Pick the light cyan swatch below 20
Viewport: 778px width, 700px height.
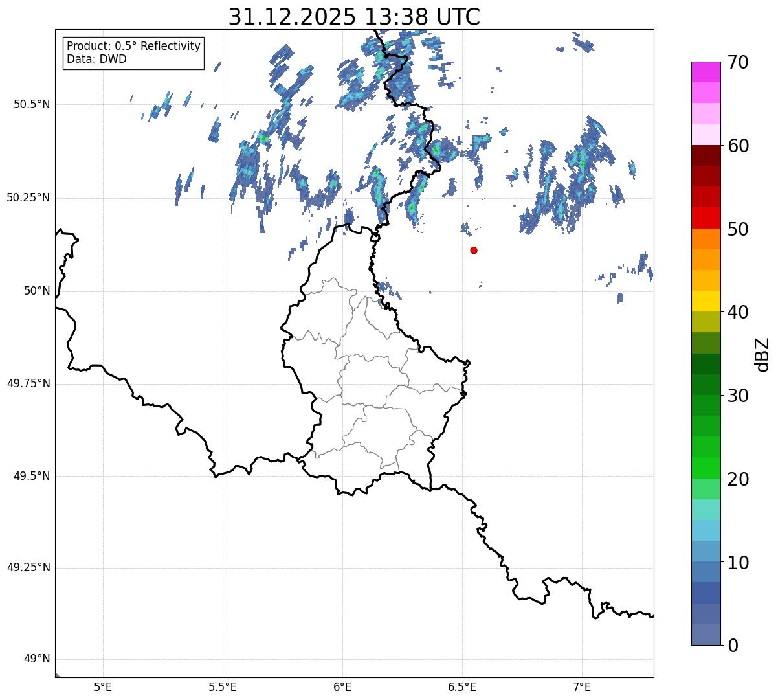coord(706,510)
